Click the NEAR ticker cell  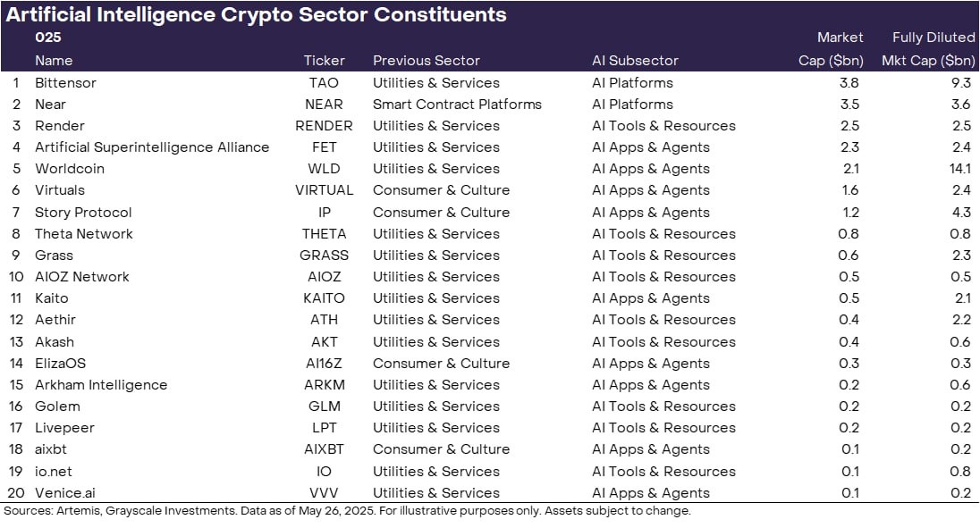[x=324, y=105]
